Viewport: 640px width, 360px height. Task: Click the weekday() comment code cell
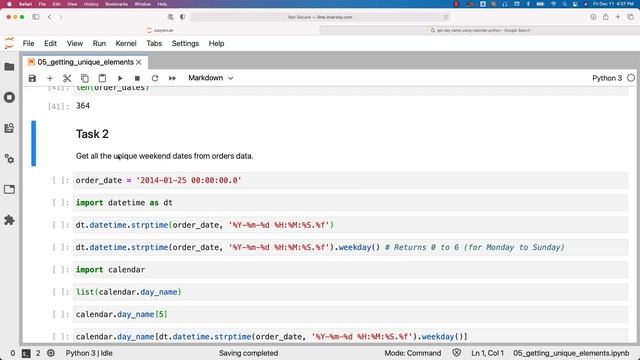[351, 247]
